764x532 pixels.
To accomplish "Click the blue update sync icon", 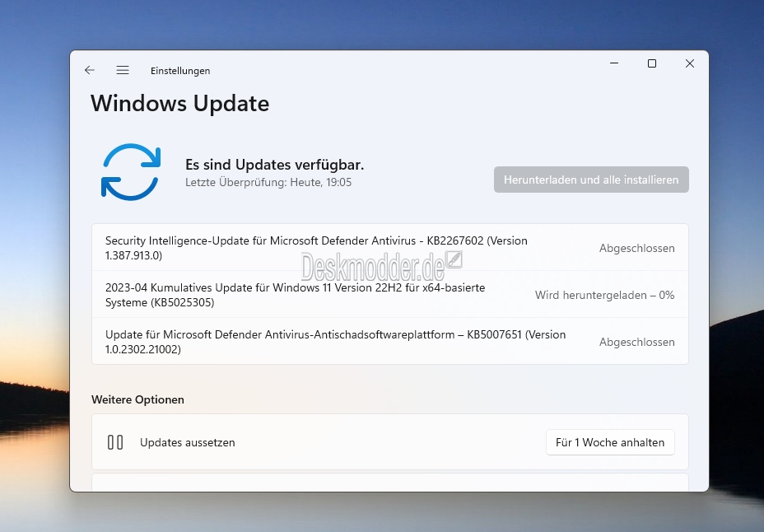I will tap(131, 172).
